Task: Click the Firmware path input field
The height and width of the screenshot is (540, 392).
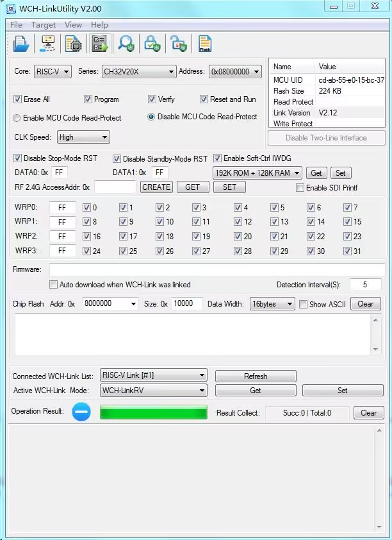Action: pyautogui.click(x=217, y=269)
